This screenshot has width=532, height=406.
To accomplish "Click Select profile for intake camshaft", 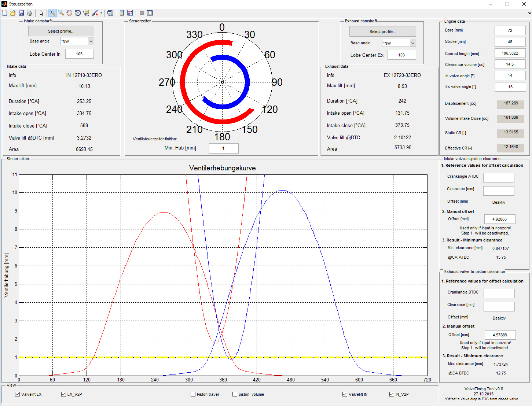I will click(x=61, y=31).
